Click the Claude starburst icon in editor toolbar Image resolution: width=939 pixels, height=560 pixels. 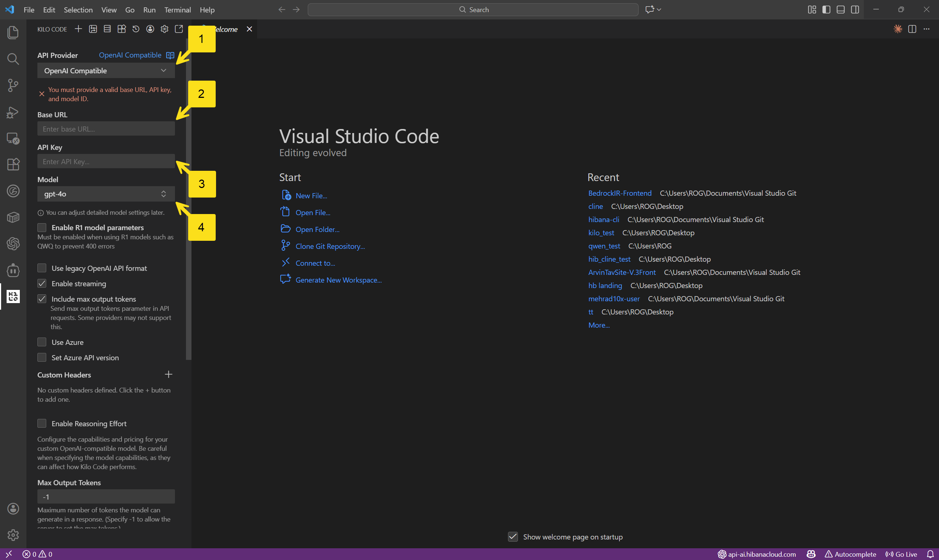click(x=898, y=29)
